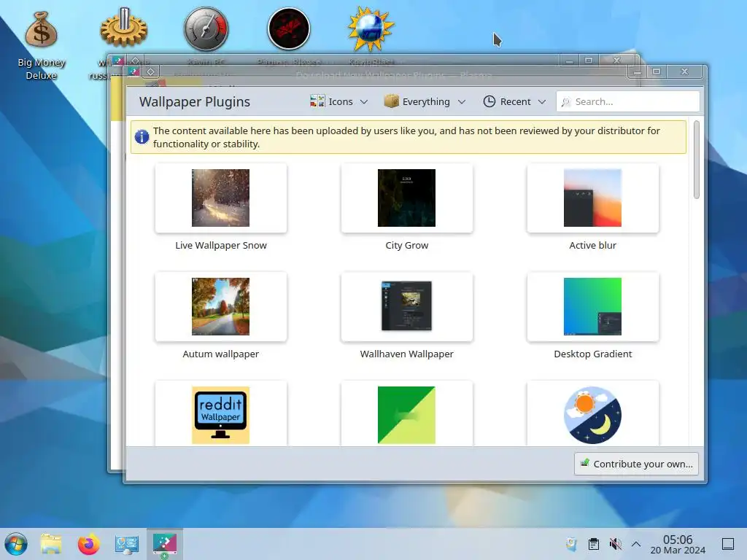Expand hidden system tray icons arrow

point(635,544)
